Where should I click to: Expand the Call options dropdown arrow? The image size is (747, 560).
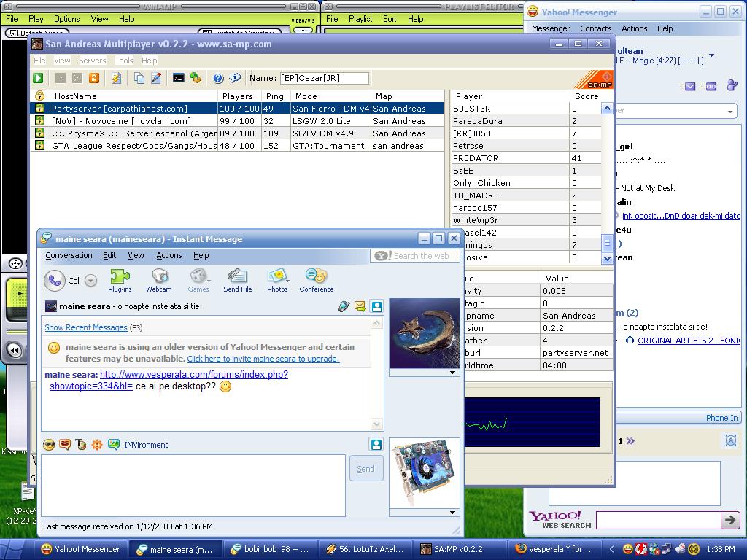90,281
